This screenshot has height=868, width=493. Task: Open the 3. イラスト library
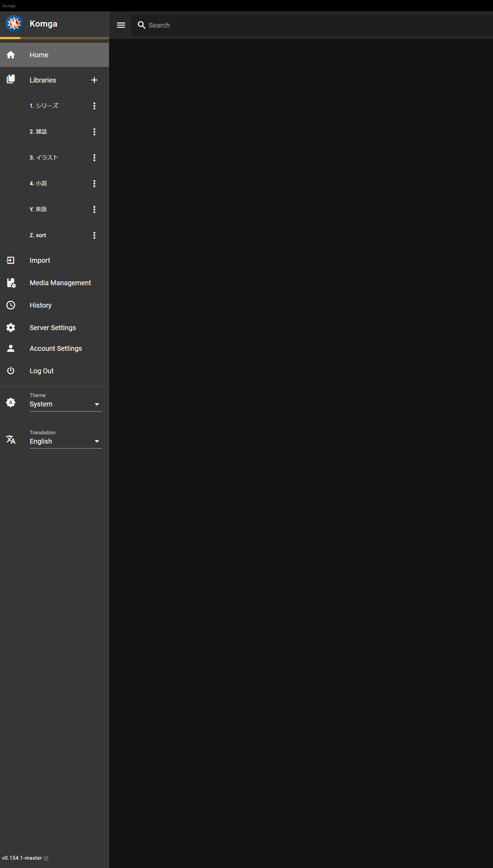44,157
